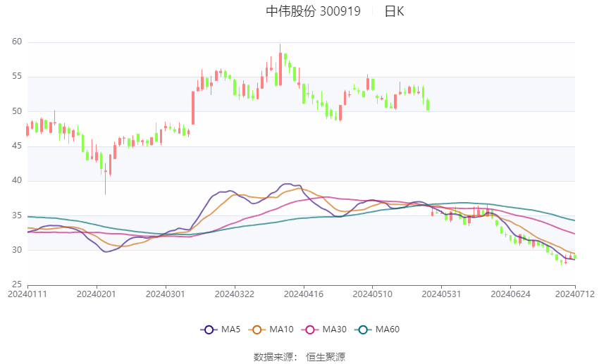Image resolution: width=599 pixels, height=364 pixels.
Task: Click the orange MA10 legend marker circle
Action: [x=257, y=330]
